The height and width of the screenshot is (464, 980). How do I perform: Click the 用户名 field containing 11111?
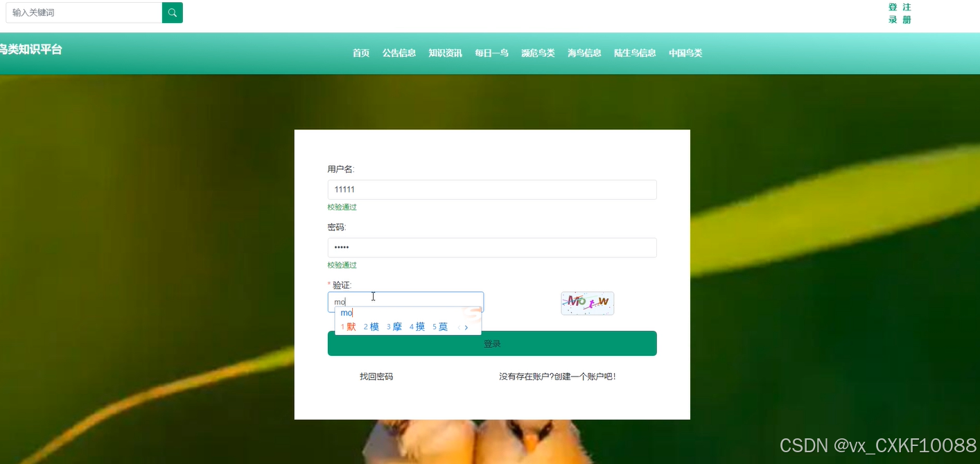(492, 189)
